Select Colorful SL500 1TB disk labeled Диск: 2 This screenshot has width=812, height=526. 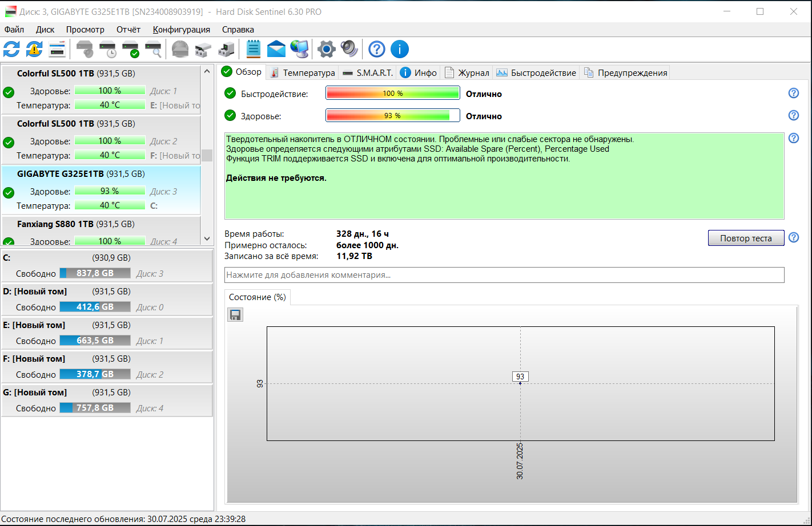pos(101,140)
